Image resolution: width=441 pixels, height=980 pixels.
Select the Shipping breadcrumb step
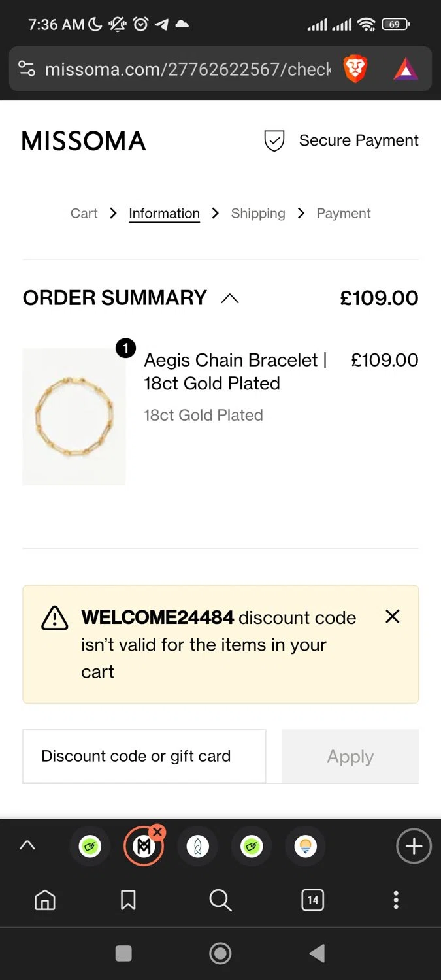pyautogui.click(x=258, y=214)
